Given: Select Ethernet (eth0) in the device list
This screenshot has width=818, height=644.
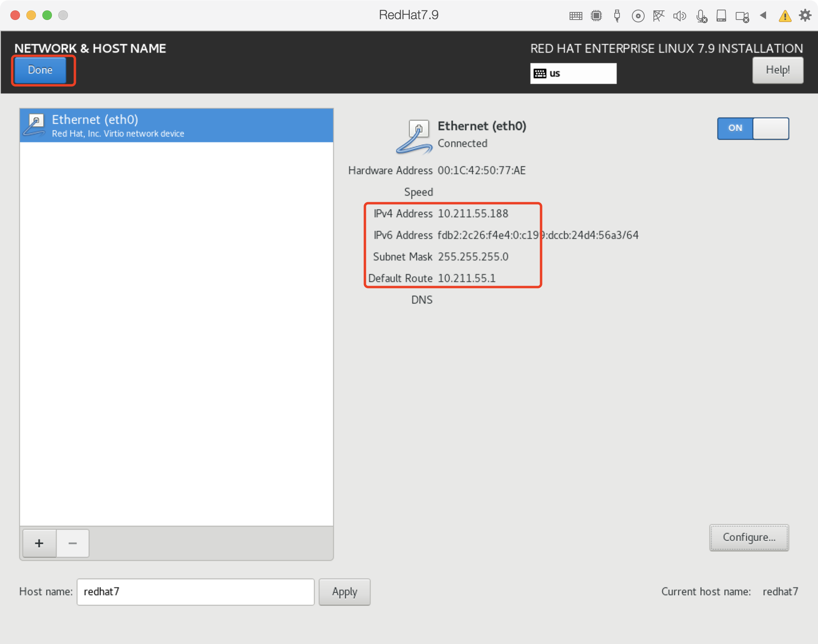Looking at the screenshot, I should 176,125.
